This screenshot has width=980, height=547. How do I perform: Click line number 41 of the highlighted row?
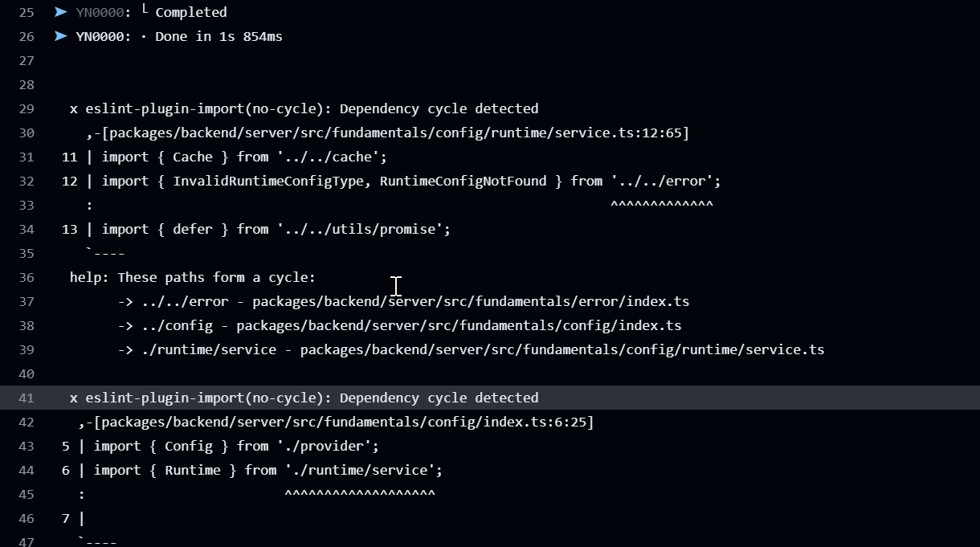coord(26,398)
